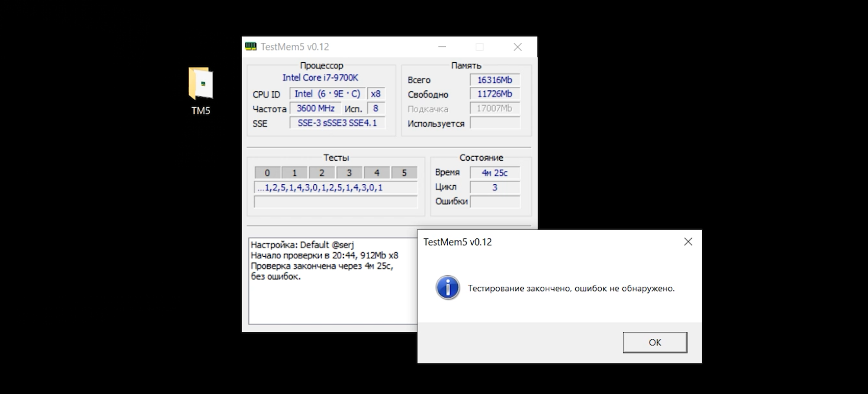Close the TestMem5 main window
The height and width of the screenshot is (394, 868).
pyautogui.click(x=518, y=47)
